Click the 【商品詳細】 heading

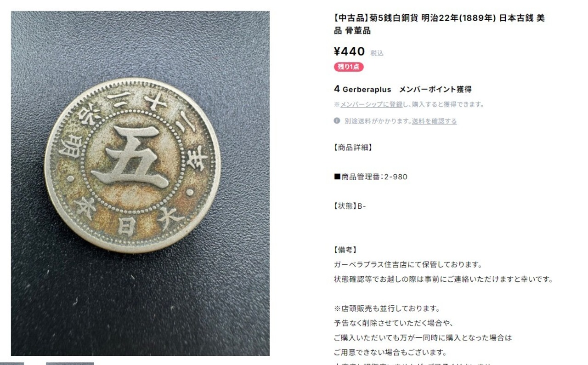tap(353, 148)
